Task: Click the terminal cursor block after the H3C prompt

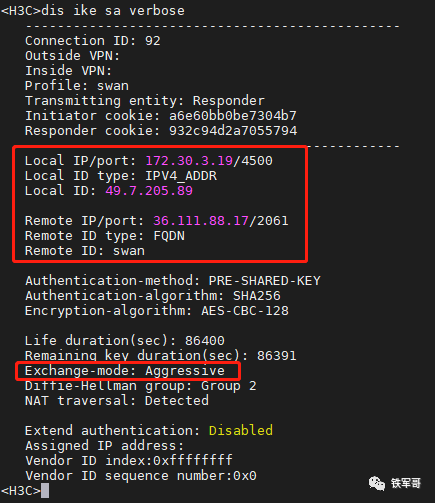Action: 45,491
